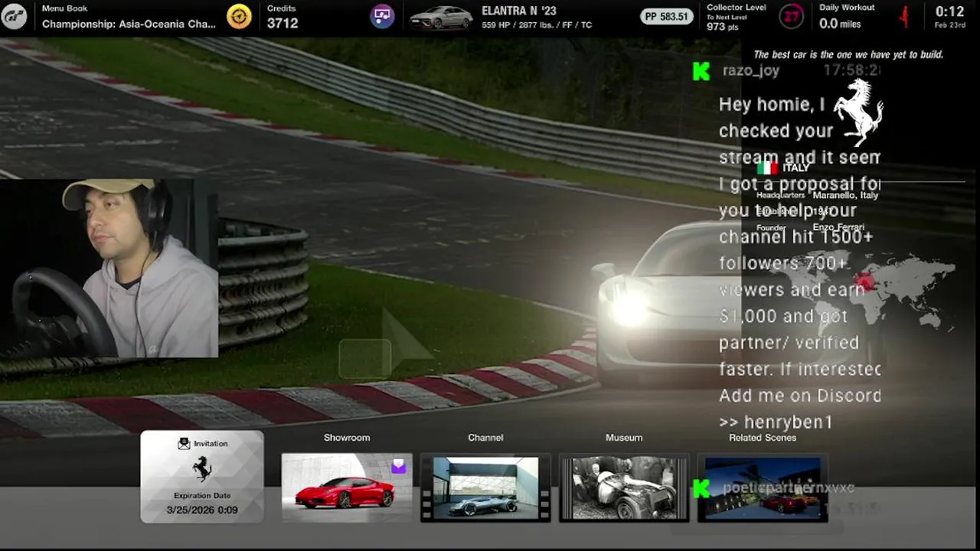Viewport: 980px width, 551px height.
Task: Click the Ferrari prancing horse logo
Action: (859, 112)
